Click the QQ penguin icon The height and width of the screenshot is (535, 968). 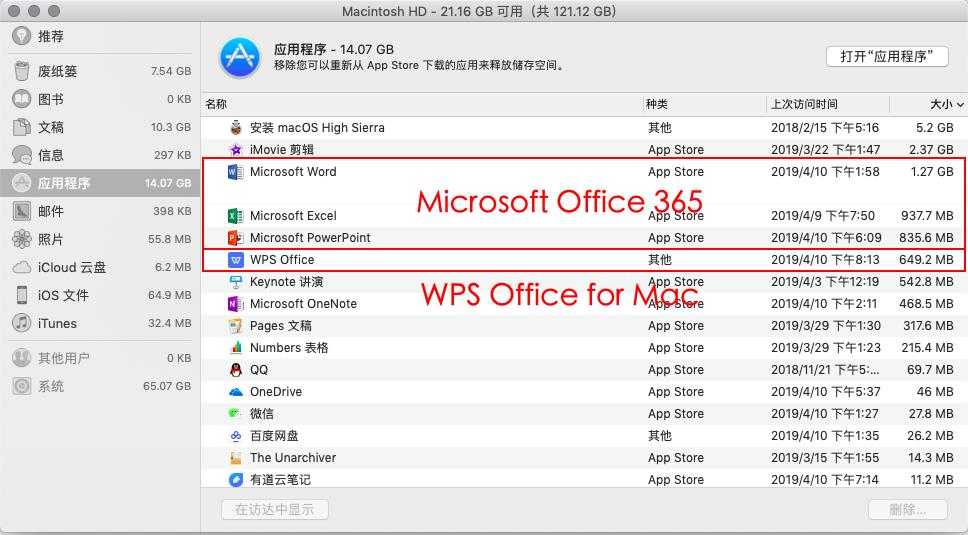(x=235, y=370)
